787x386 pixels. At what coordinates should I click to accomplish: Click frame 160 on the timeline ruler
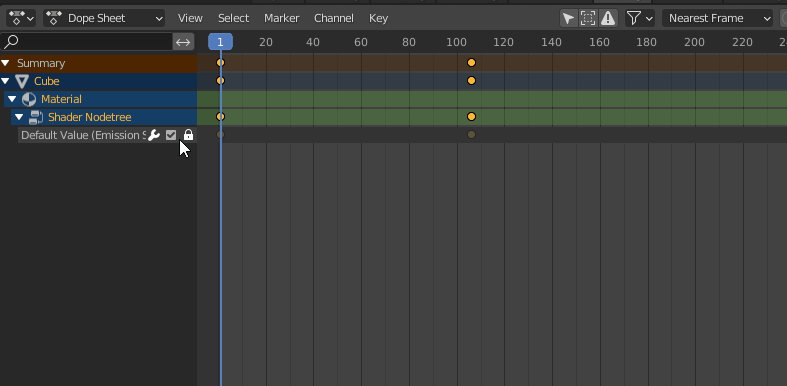(x=599, y=42)
